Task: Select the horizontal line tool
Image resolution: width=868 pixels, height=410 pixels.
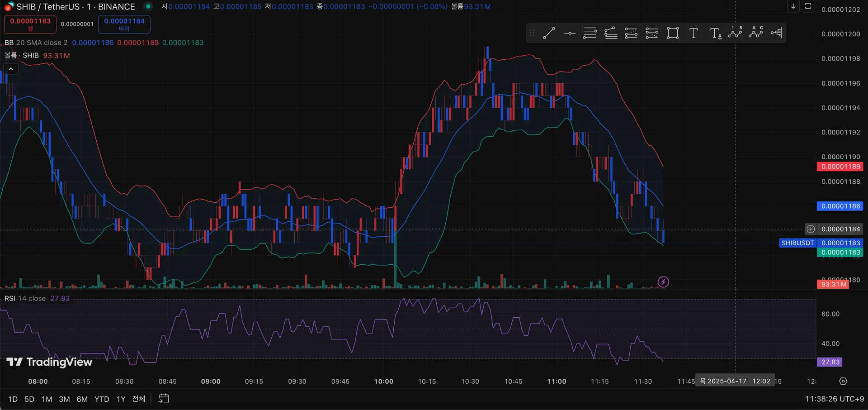Action: click(570, 33)
